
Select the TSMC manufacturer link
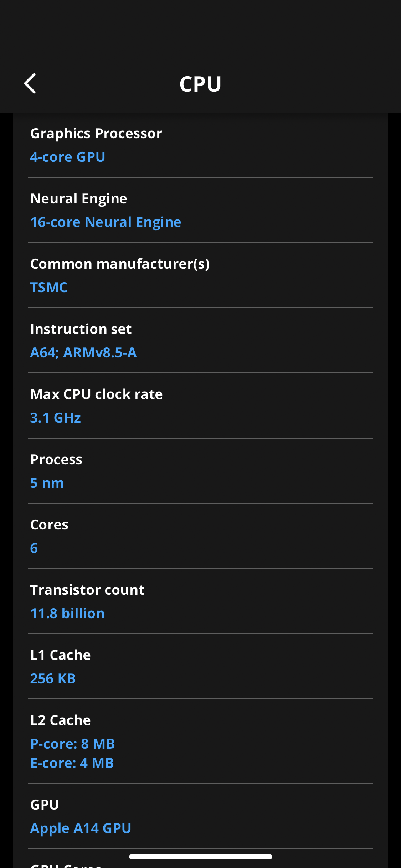point(49,288)
